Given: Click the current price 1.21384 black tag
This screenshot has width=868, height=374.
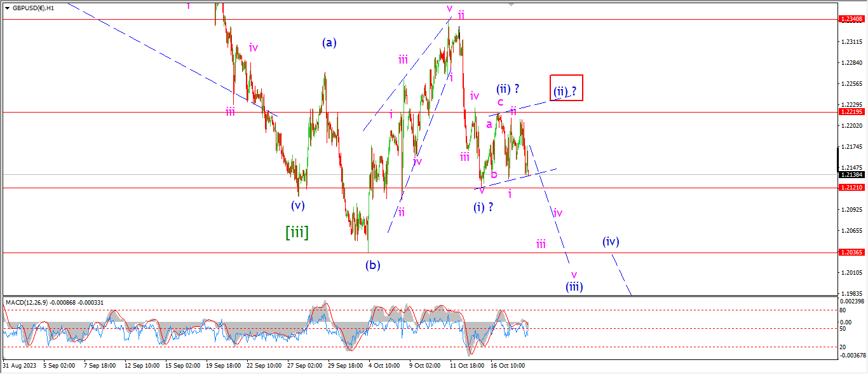Looking at the screenshot, I should [x=852, y=174].
